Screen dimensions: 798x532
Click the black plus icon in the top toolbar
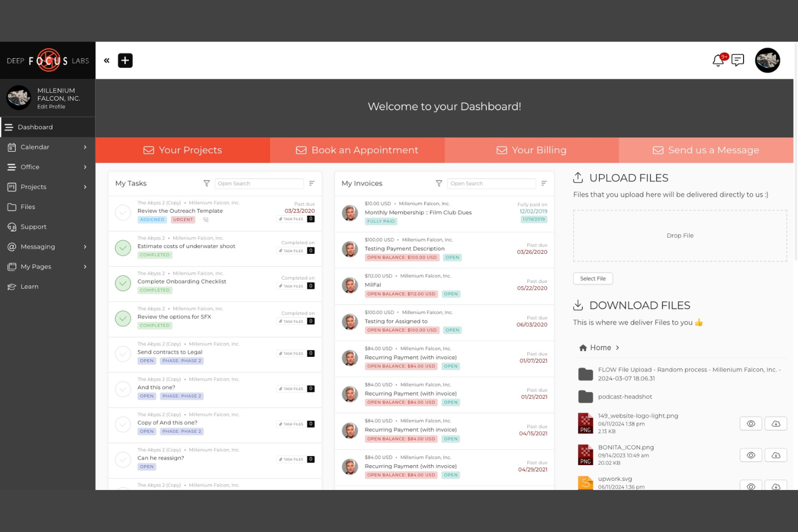(125, 60)
